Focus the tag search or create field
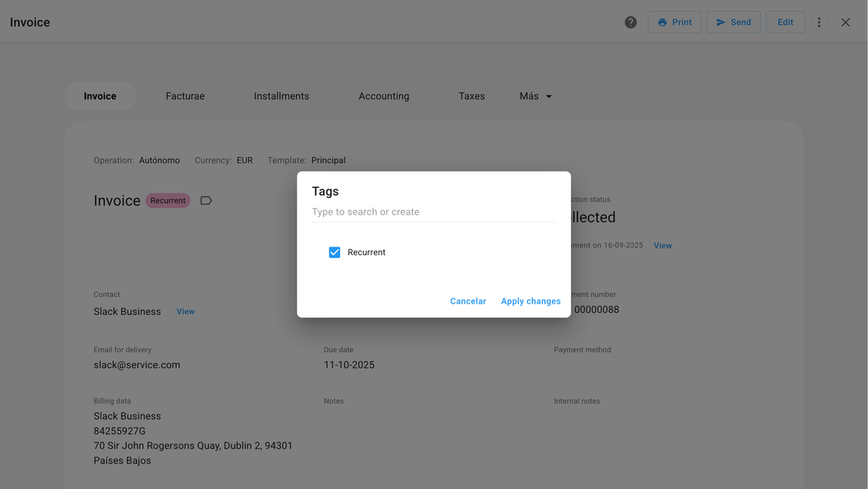Screen dimensions: 868x489 (x=433, y=212)
